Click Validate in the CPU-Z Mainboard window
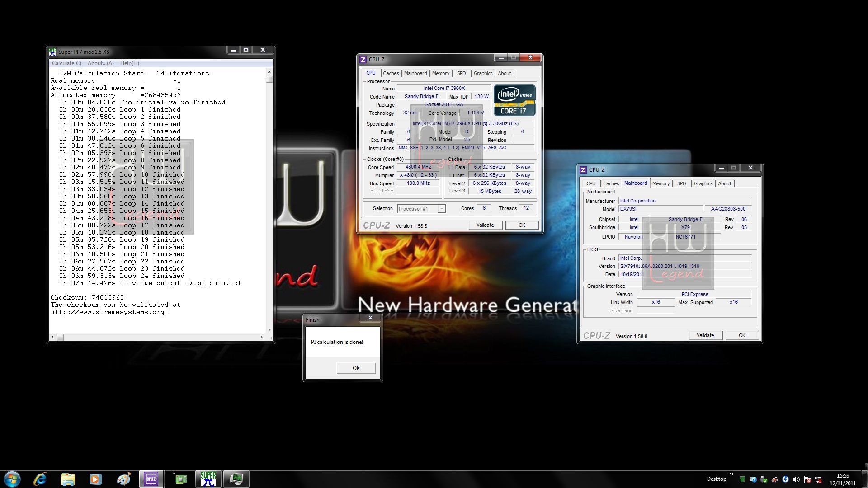 (x=705, y=335)
